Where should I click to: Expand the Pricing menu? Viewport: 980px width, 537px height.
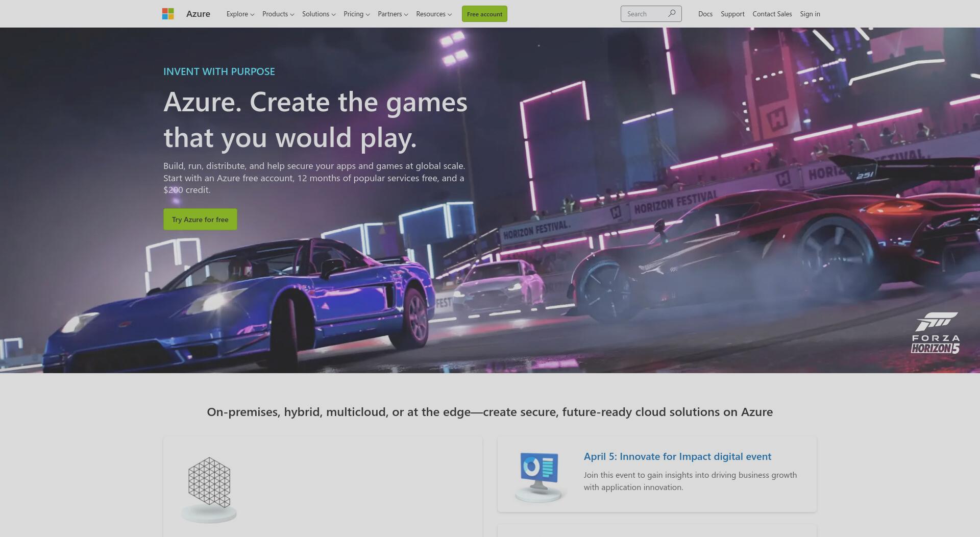pyautogui.click(x=357, y=14)
